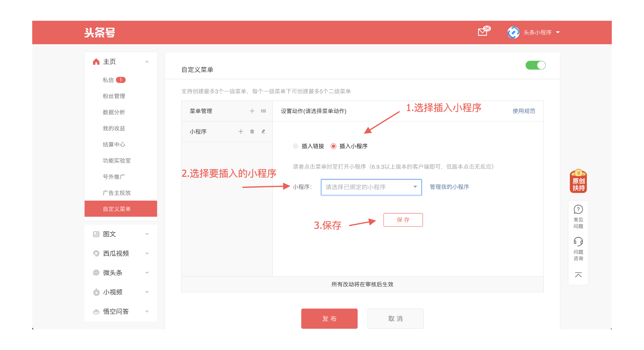
Task: Click the 私信 unread count badge
Action: point(121,80)
